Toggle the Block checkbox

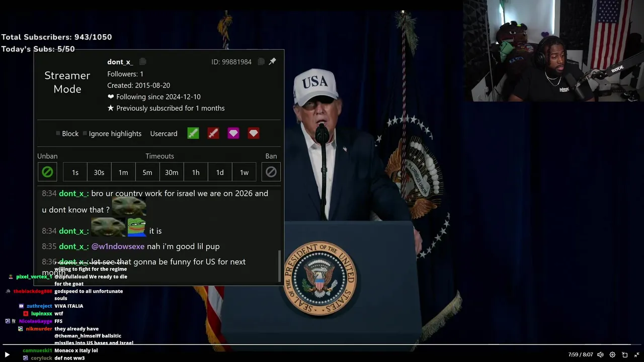click(x=58, y=134)
